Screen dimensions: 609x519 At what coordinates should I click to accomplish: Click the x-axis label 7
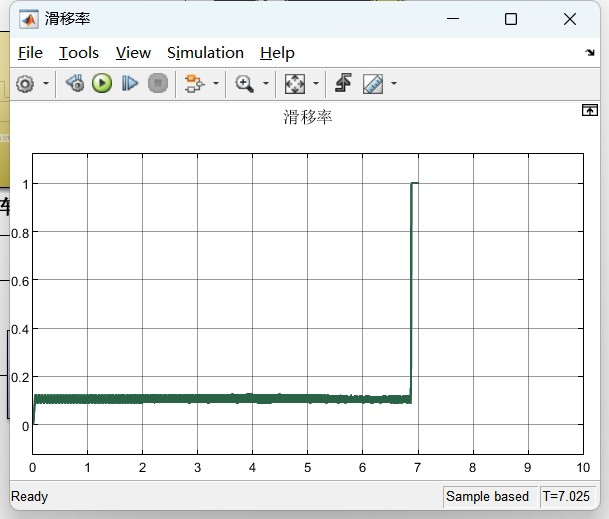417,467
